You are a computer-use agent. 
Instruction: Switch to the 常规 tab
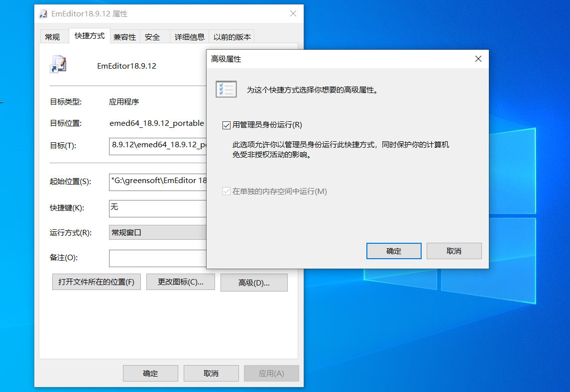[54, 36]
